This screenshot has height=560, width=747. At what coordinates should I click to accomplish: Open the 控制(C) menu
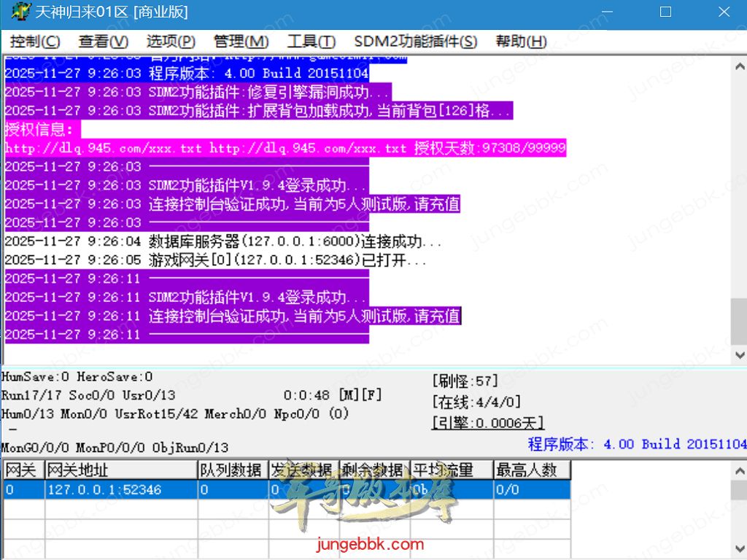(x=35, y=42)
